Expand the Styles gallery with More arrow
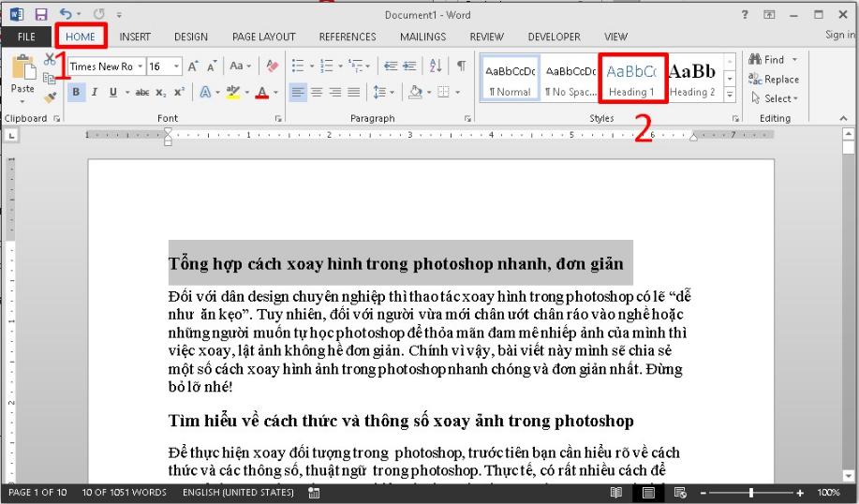 coord(731,96)
